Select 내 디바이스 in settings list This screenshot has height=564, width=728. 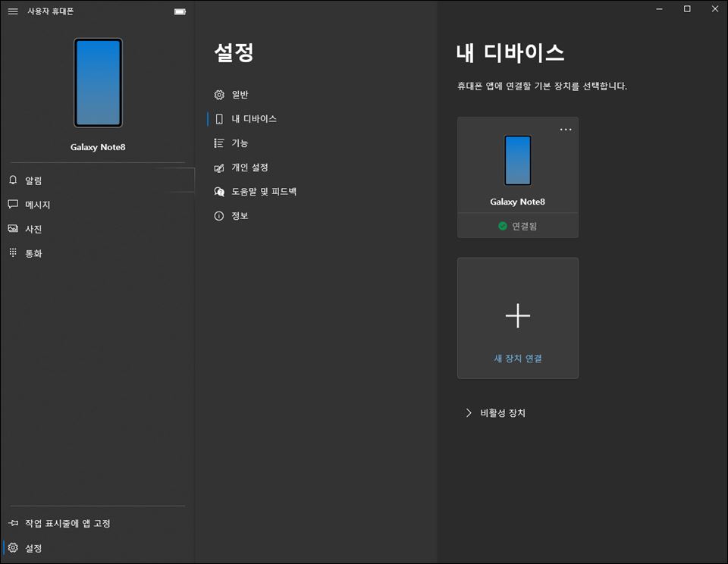click(x=253, y=119)
